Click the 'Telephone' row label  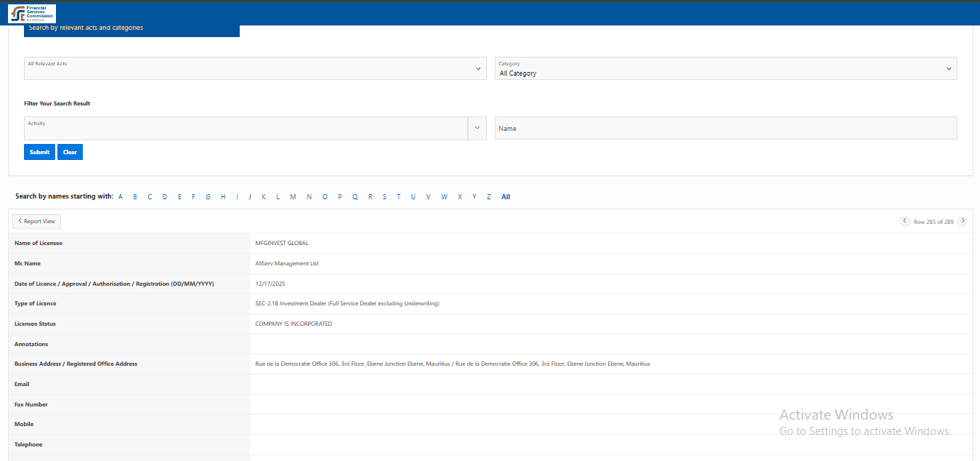(28, 444)
